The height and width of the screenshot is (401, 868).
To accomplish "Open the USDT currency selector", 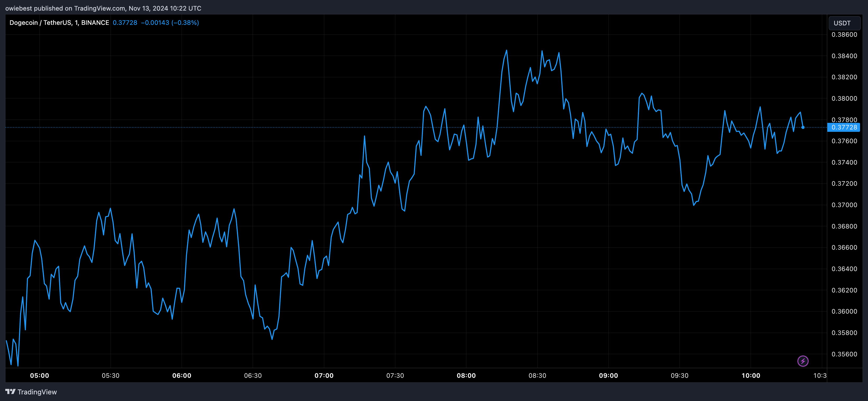I will tap(844, 23).
